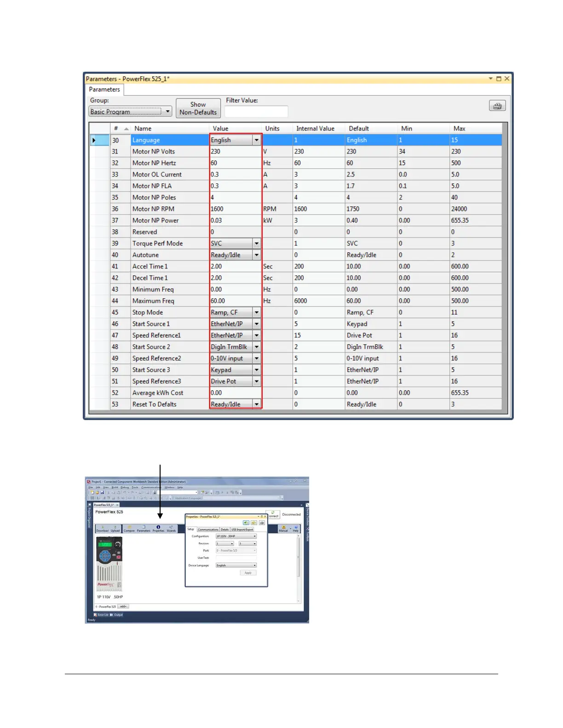Click the Show Non-Defaults button
Image resolution: width=563 pixels, height=728 pixels.
(198, 108)
